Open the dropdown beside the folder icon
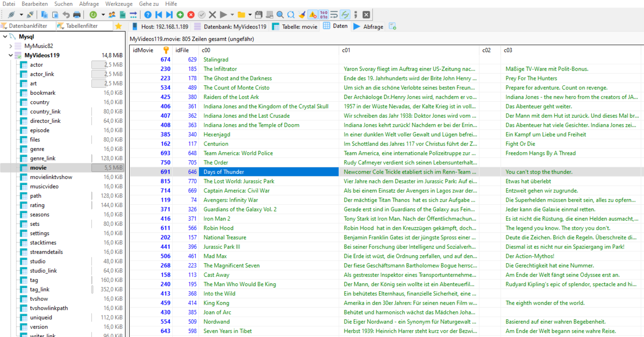Image resolution: width=644 pixels, height=337 pixels. pos(250,15)
